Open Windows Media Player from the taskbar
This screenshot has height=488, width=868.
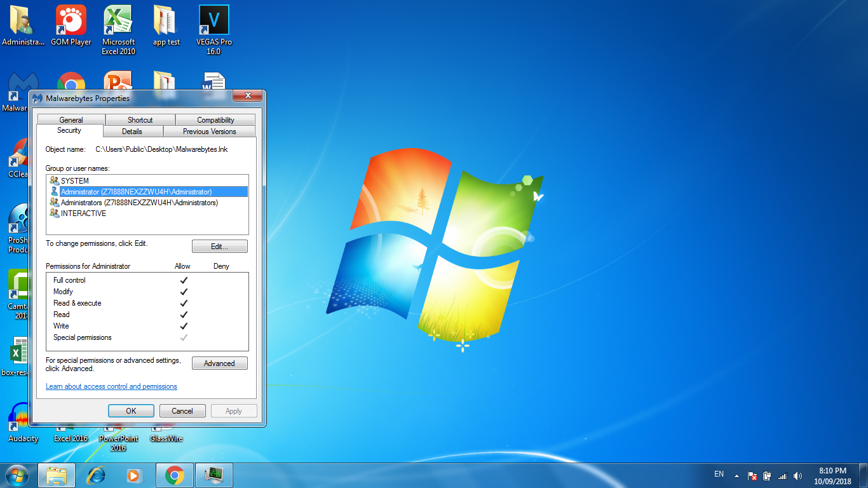(133, 475)
